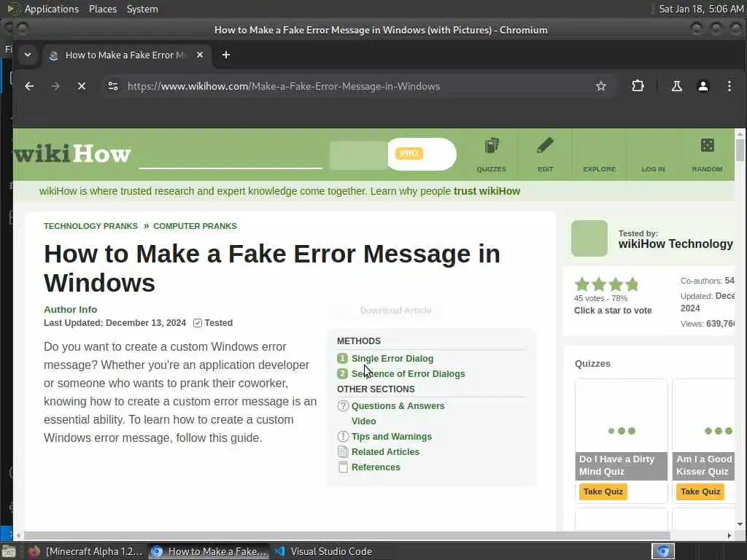Open site information icon in address bar
This screenshot has height=560, width=747.
click(x=113, y=86)
